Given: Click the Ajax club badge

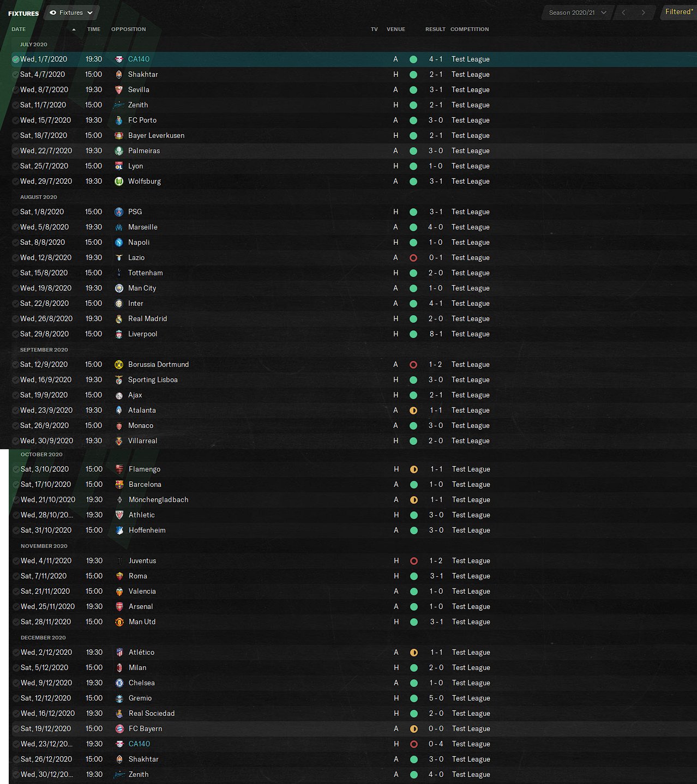Looking at the screenshot, I should (119, 395).
